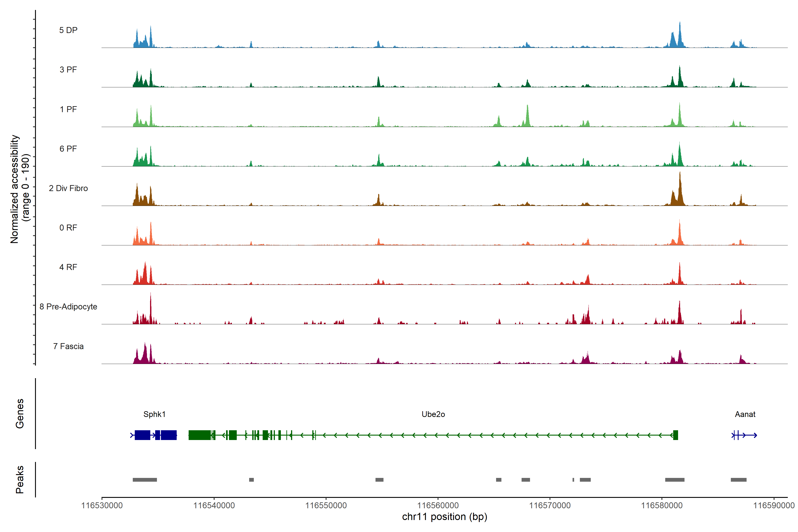Click the 2 Div Fibro label
Screen dimensions: 798x532
[68, 188]
